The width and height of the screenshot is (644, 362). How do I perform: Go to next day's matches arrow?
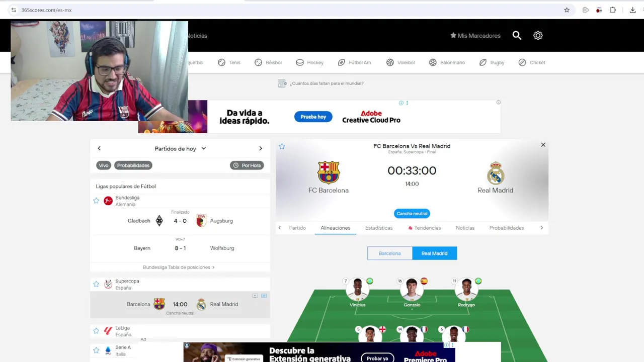(x=260, y=148)
